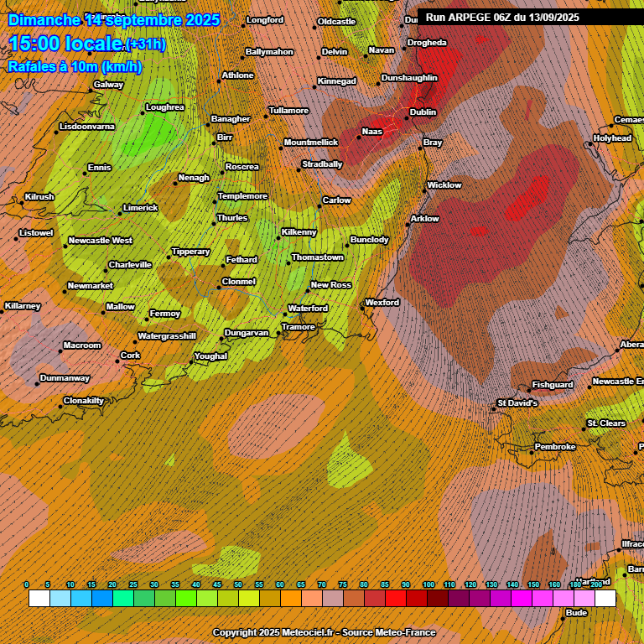Screen dimensions: 644x644
Task: Click the white 0 km/h legend swatch
Action: pos(39,598)
